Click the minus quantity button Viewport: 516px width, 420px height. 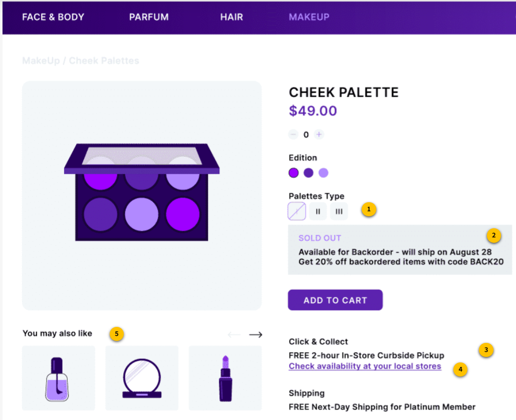point(294,135)
